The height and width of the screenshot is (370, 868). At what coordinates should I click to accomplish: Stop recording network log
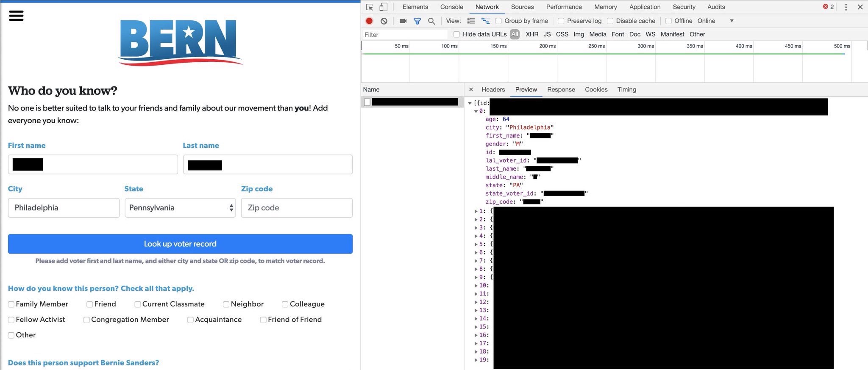[x=369, y=21]
